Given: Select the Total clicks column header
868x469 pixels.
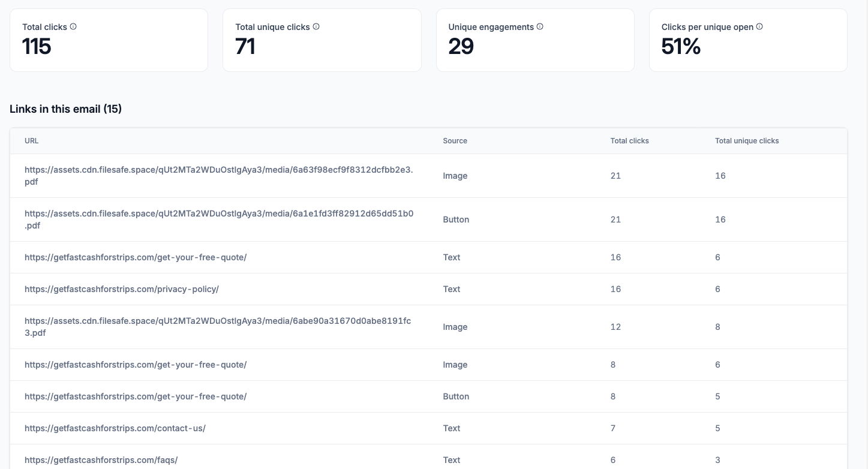Looking at the screenshot, I should point(630,141).
